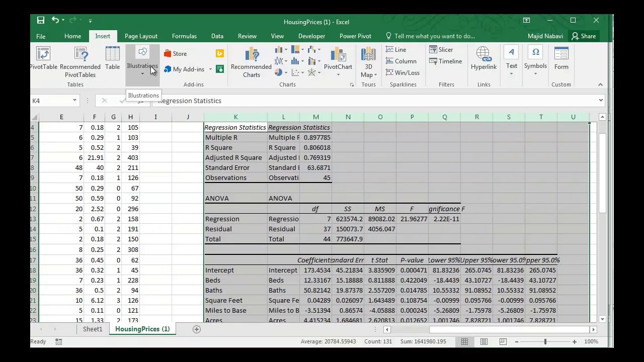Viewport: 644px width, 362px height.
Task: Open Recommended Charts
Action: point(251,62)
